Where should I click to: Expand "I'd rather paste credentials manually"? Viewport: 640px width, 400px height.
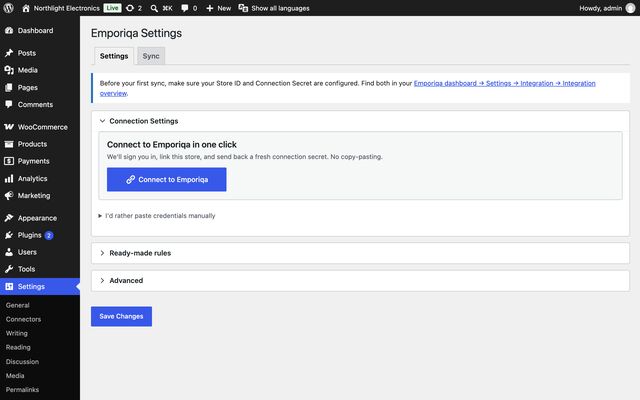[x=157, y=216]
